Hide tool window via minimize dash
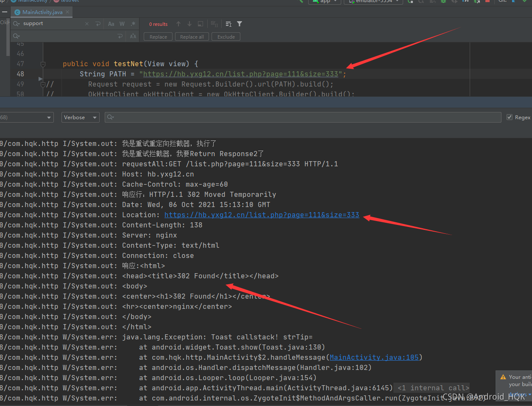 pyautogui.click(x=4, y=12)
